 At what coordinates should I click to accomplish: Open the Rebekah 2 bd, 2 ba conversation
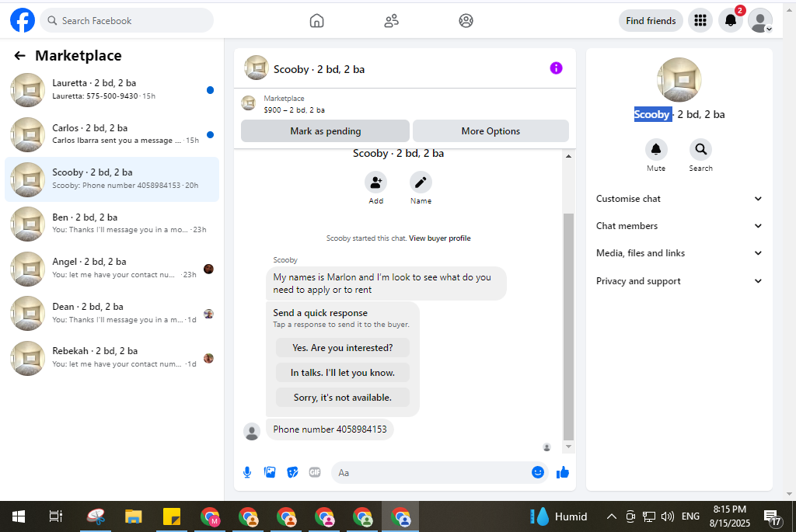[x=112, y=357]
